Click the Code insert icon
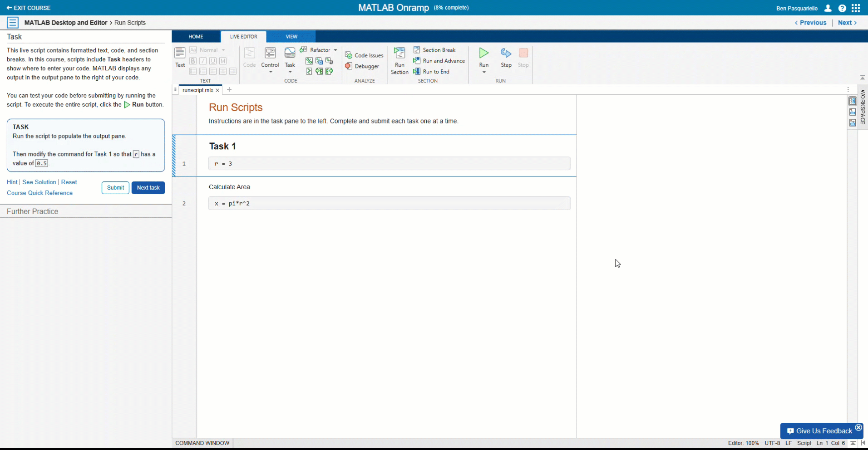The width and height of the screenshot is (868, 450). point(249,53)
